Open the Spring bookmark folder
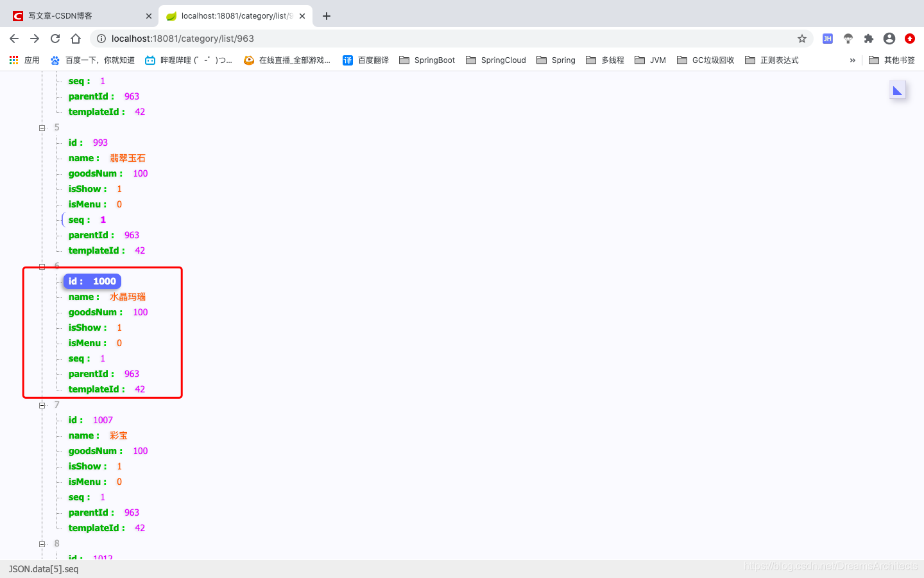This screenshot has height=578, width=924. point(556,60)
